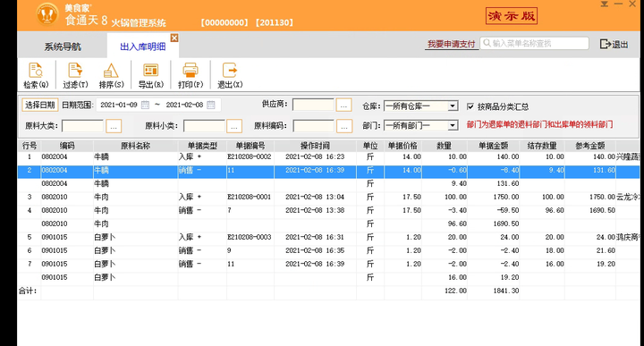Open the 原料小类 browse button
The width and height of the screenshot is (644, 346).
pos(233,126)
